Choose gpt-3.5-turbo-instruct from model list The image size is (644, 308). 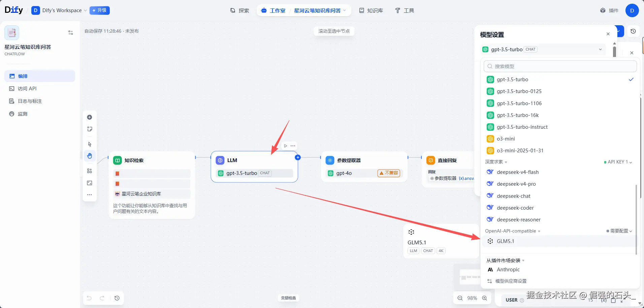pos(560,127)
